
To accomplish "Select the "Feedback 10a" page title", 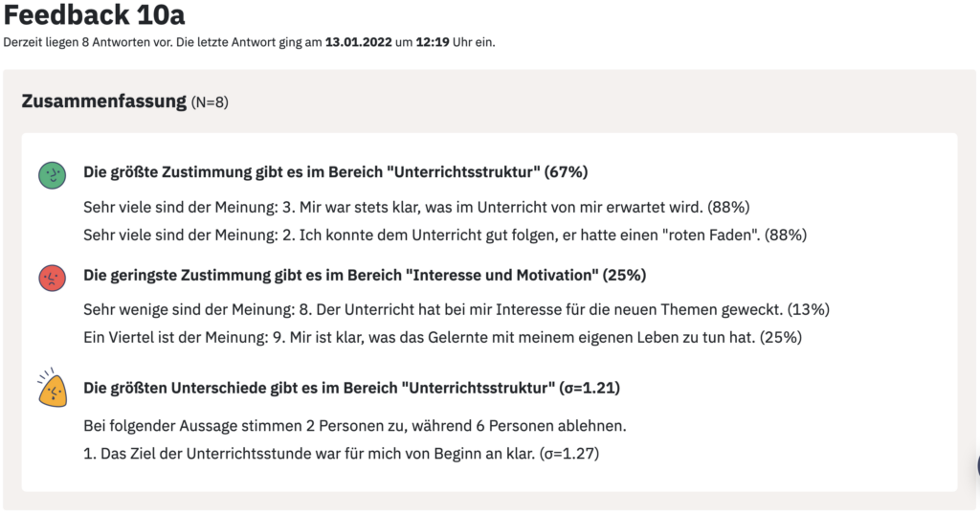I will [94, 15].
